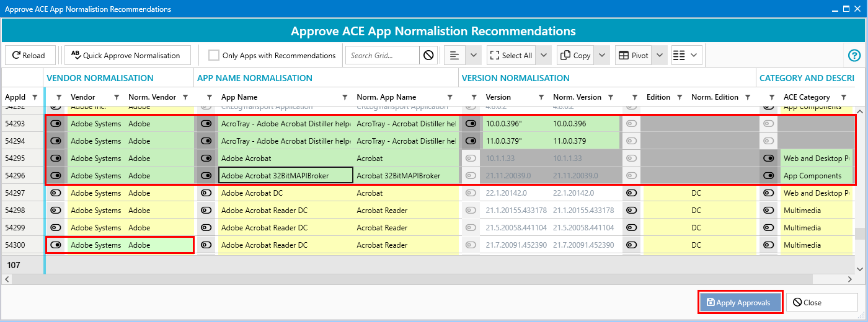Click inside the Search Grid input
868x322 pixels.
(x=383, y=55)
